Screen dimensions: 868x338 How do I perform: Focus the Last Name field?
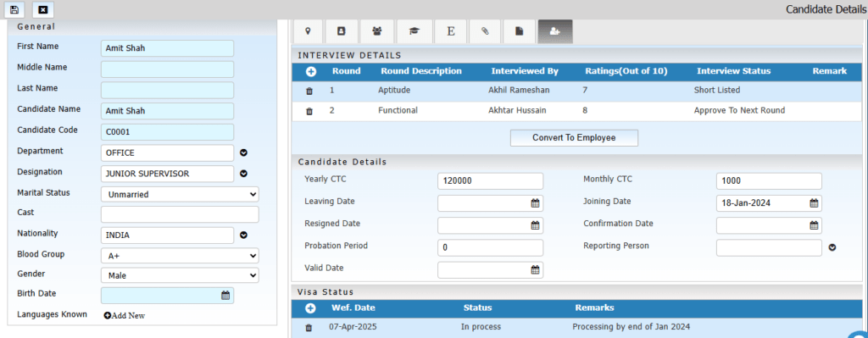(x=167, y=90)
